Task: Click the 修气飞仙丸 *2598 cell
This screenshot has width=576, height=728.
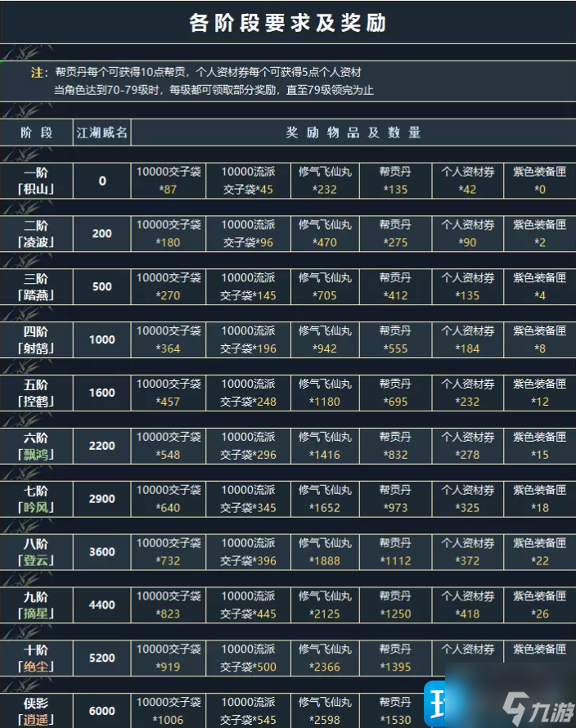Action: [325, 711]
